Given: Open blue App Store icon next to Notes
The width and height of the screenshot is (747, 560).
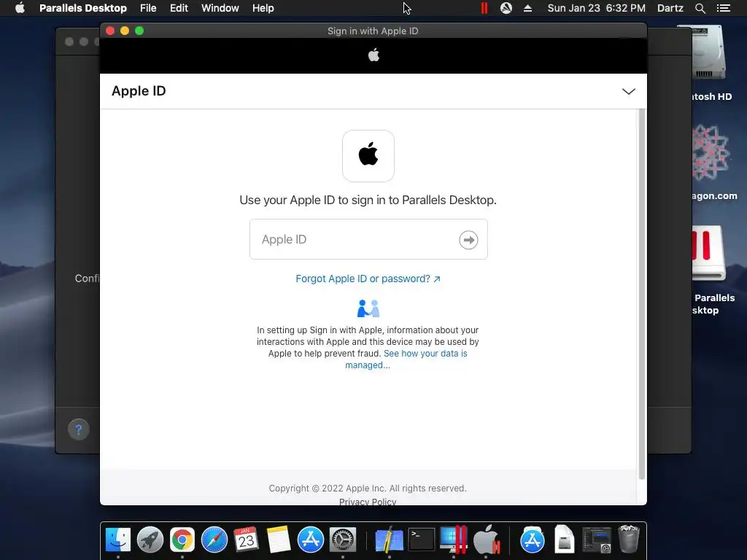Looking at the screenshot, I should (311, 540).
